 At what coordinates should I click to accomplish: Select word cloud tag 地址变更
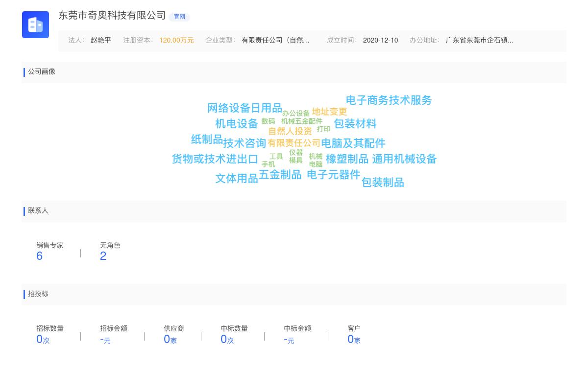click(329, 112)
